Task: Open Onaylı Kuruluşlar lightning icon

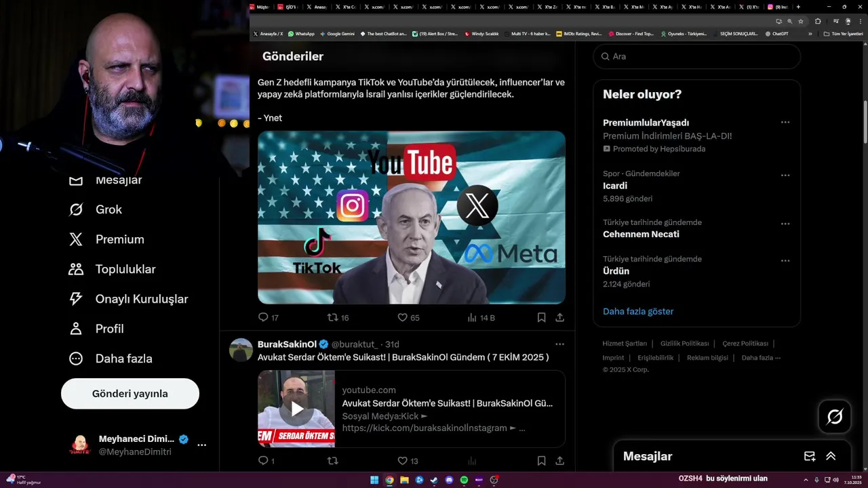Action: [x=76, y=299]
